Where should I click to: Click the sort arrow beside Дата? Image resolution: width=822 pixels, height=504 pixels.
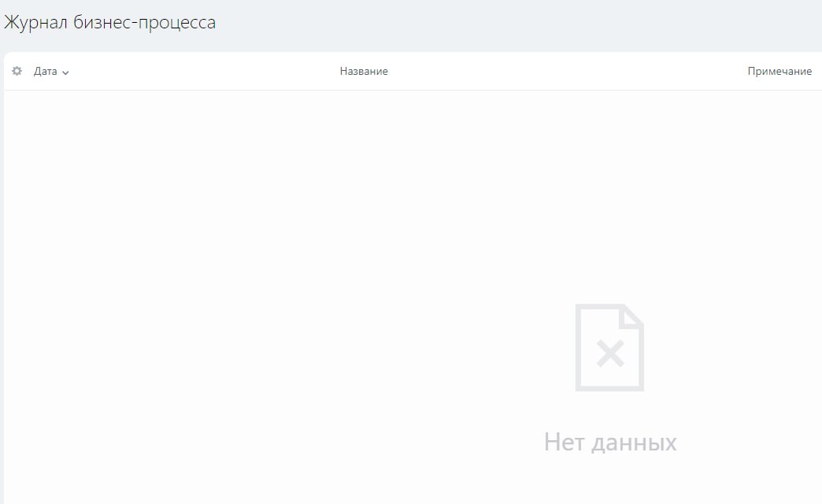[65, 72]
